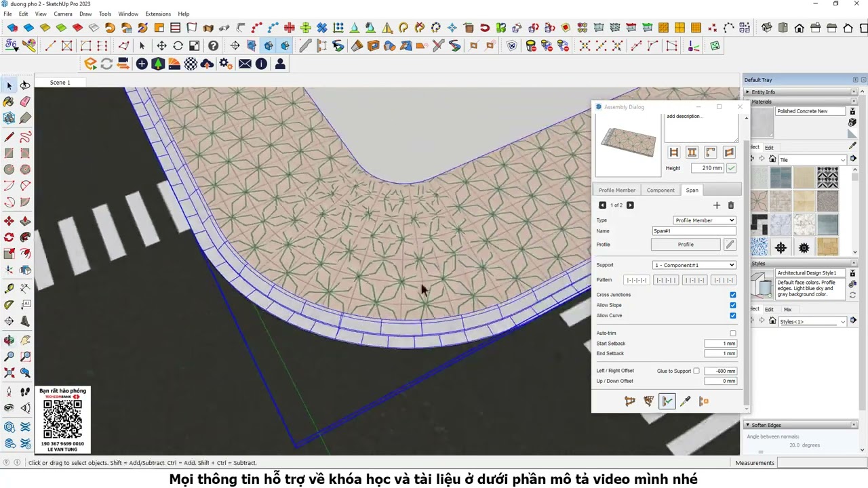
Task: Click the sample paint eyedropper in Materials
Action: 852,146
